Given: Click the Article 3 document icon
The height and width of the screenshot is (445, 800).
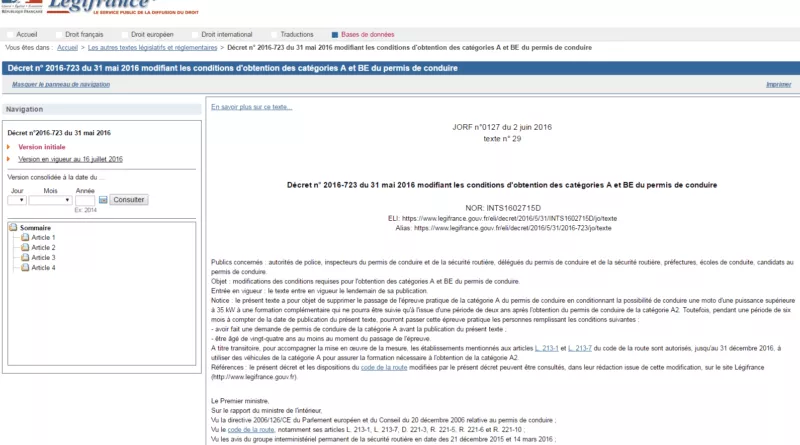Looking at the screenshot, I should click(x=25, y=258).
